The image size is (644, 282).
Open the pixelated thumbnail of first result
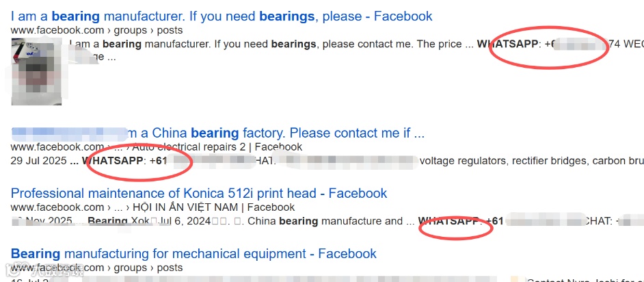pos(36,72)
